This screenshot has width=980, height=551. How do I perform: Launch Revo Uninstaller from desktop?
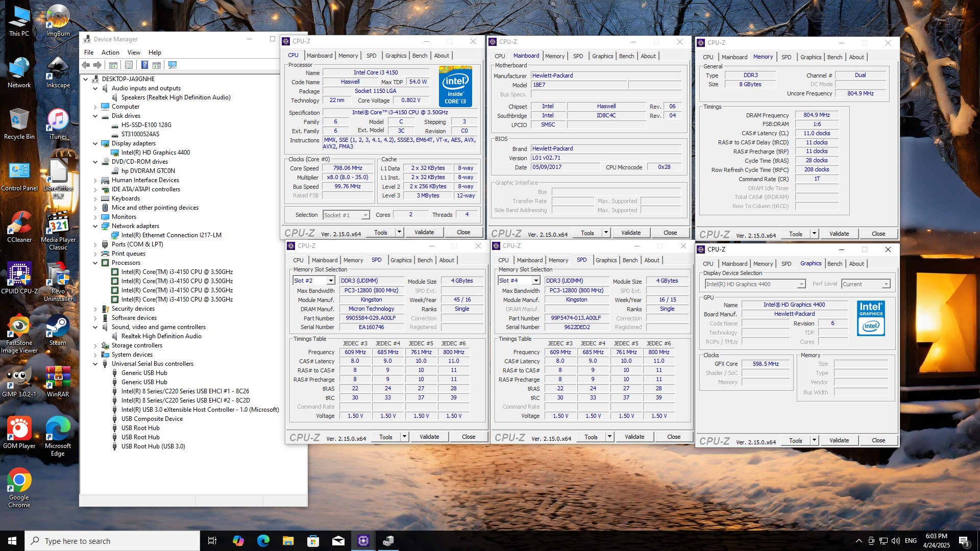coord(58,282)
